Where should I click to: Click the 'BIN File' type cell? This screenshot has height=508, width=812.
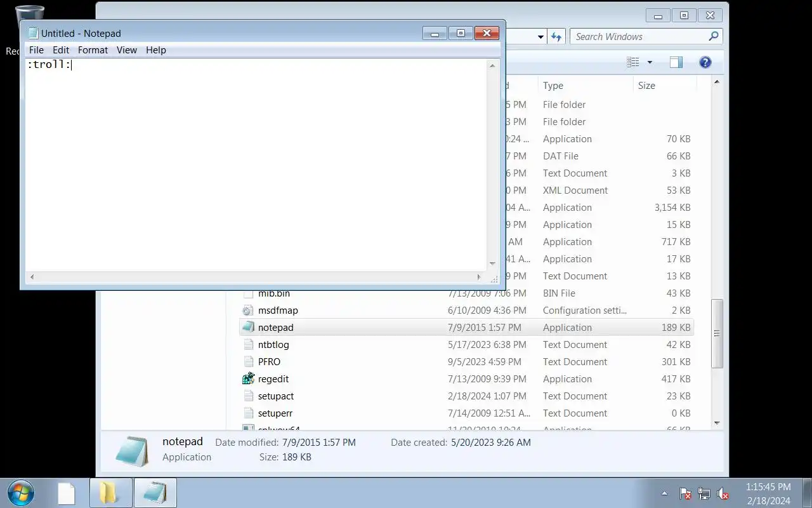click(559, 293)
